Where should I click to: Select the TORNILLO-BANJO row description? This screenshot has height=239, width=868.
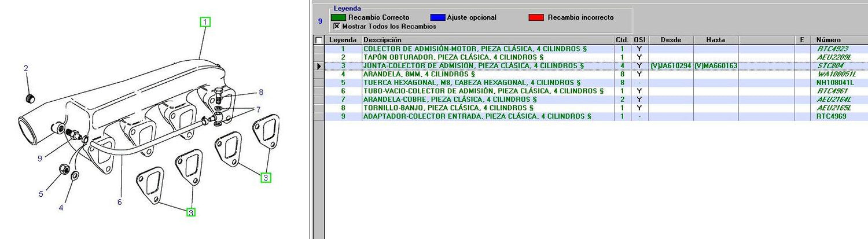pos(448,108)
